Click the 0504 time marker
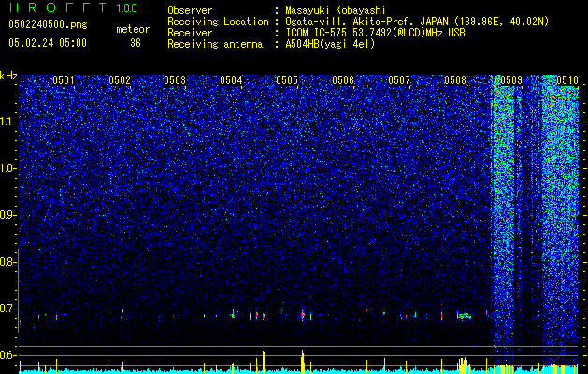 (x=232, y=80)
